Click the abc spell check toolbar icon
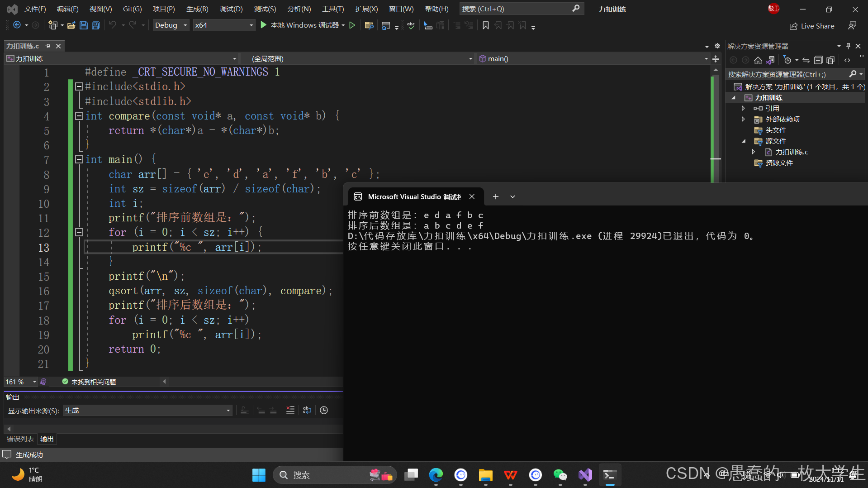This screenshot has height=488, width=868. point(411,25)
